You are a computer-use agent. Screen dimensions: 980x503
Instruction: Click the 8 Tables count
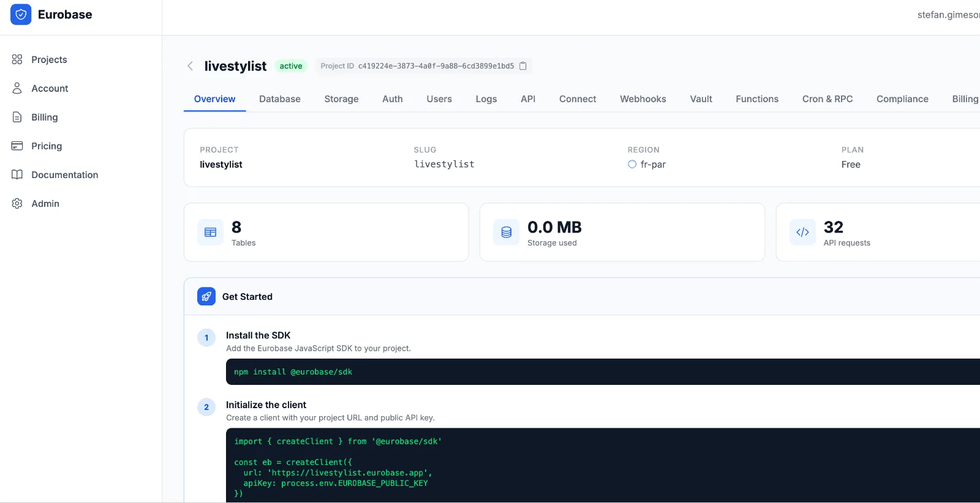point(236,227)
